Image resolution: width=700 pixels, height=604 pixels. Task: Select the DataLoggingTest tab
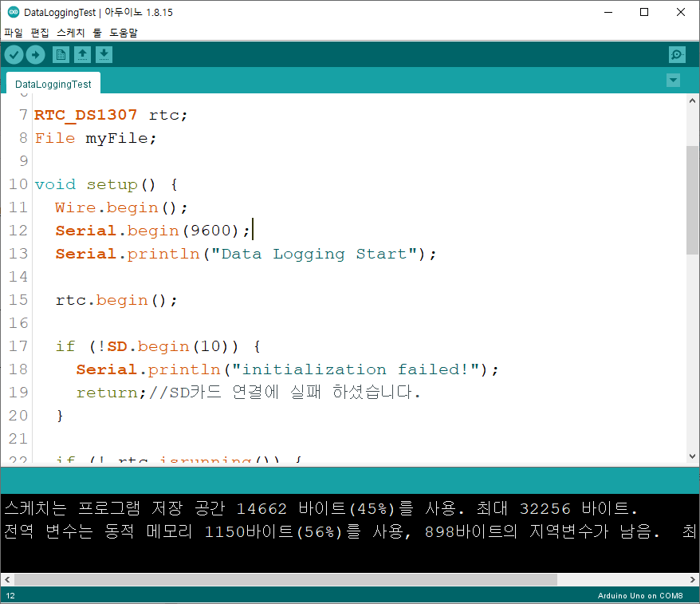pos(53,84)
